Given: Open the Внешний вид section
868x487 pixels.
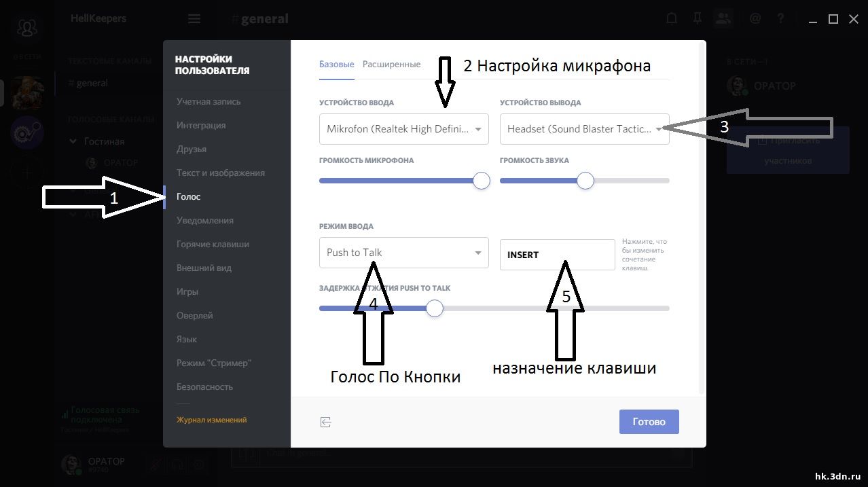Looking at the screenshot, I should pyautogui.click(x=204, y=268).
